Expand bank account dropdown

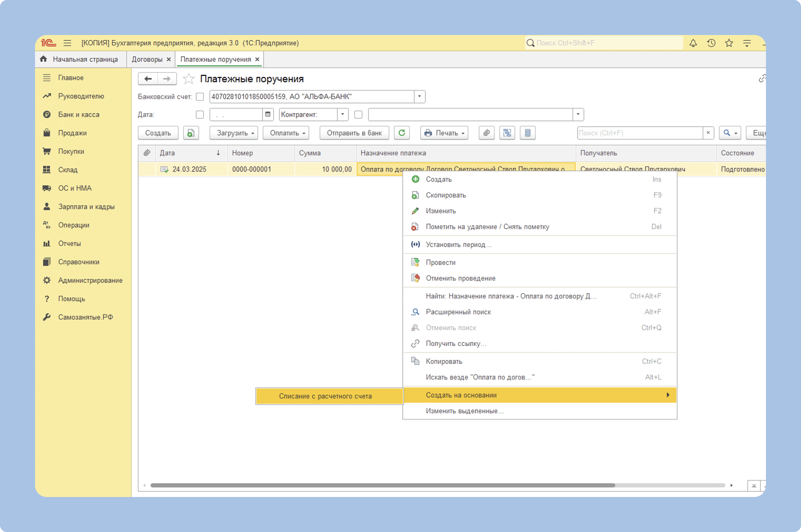pos(419,97)
